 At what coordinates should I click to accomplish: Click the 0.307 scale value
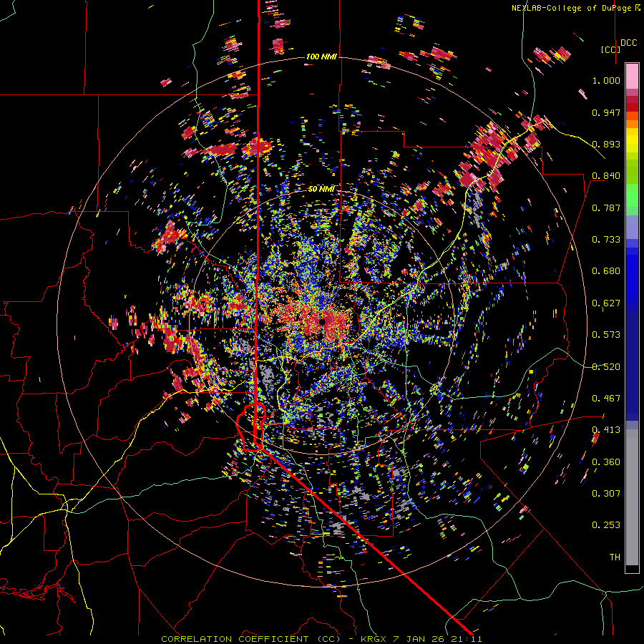[606, 494]
